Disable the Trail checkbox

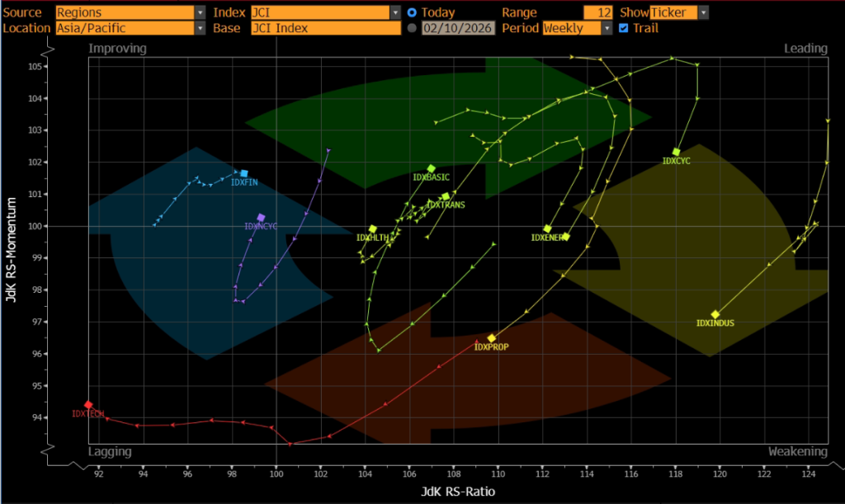623,28
